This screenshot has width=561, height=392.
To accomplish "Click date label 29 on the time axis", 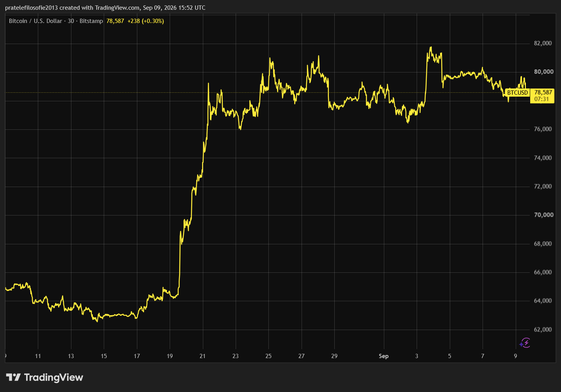I will (x=334, y=356).
